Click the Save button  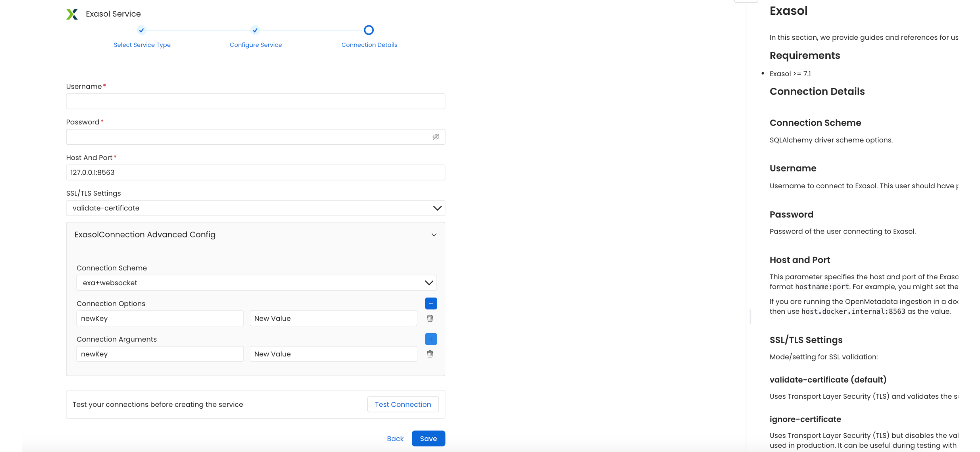click(x=428, y=438)
